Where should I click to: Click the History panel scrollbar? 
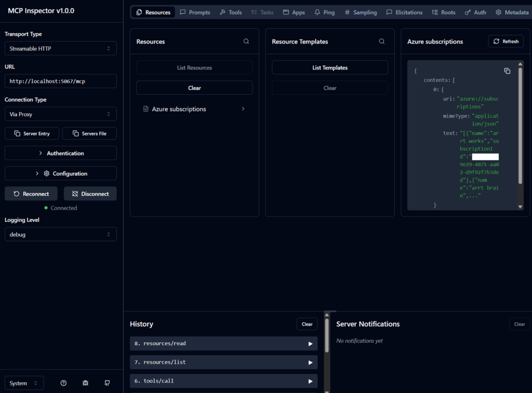click(327, 336)
